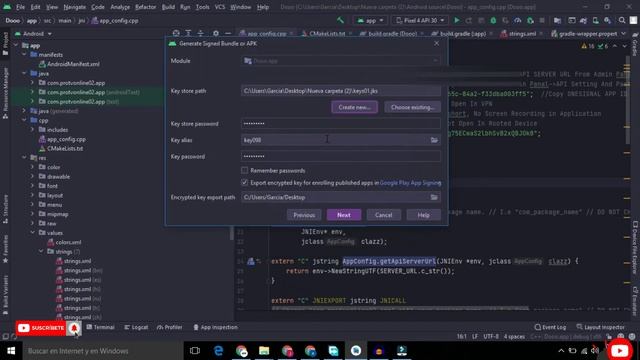Browse encrypted key export path folder icon

(x=434, y=197)
